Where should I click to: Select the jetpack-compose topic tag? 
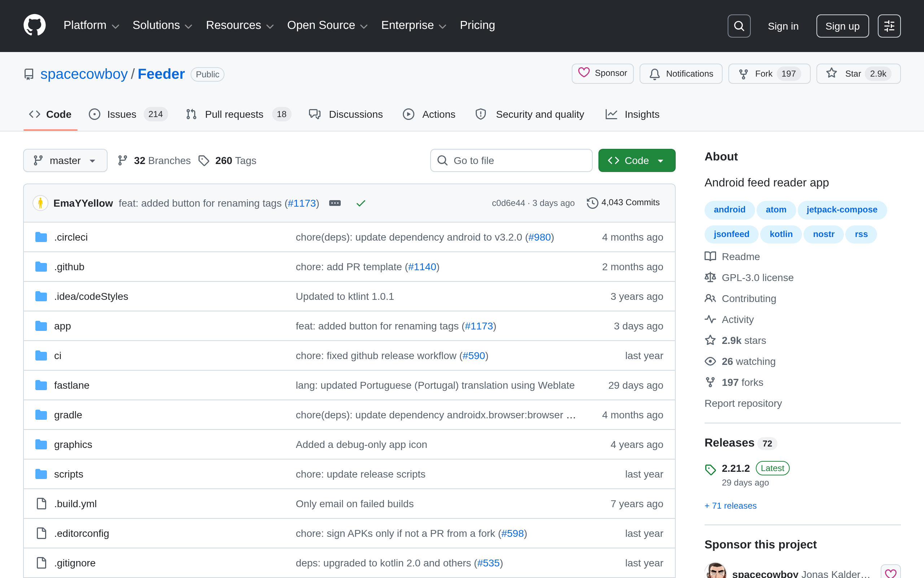pyautogui.click(x=842, y=210)
